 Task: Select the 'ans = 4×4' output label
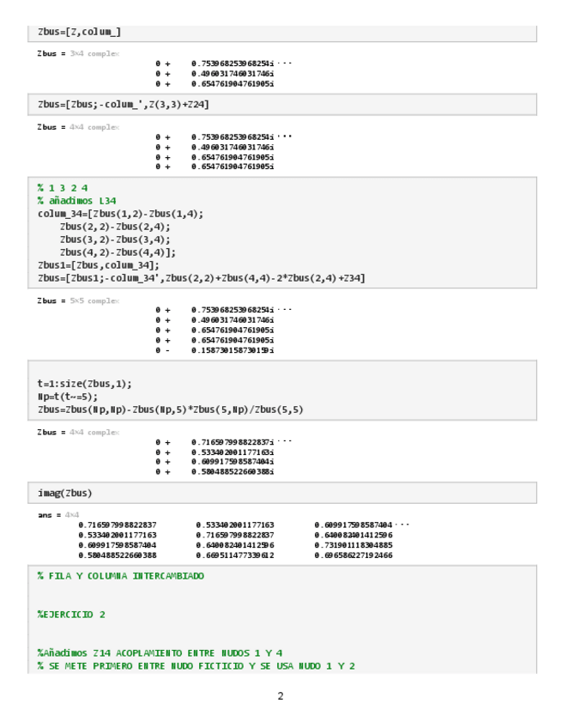pos(54,514)
